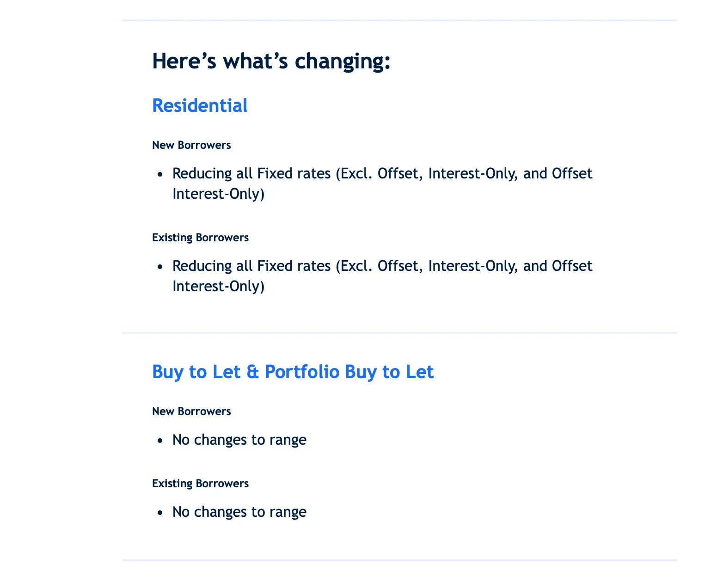
Task: Click the blue Residential heading
Action: click(x=200, y=106)
